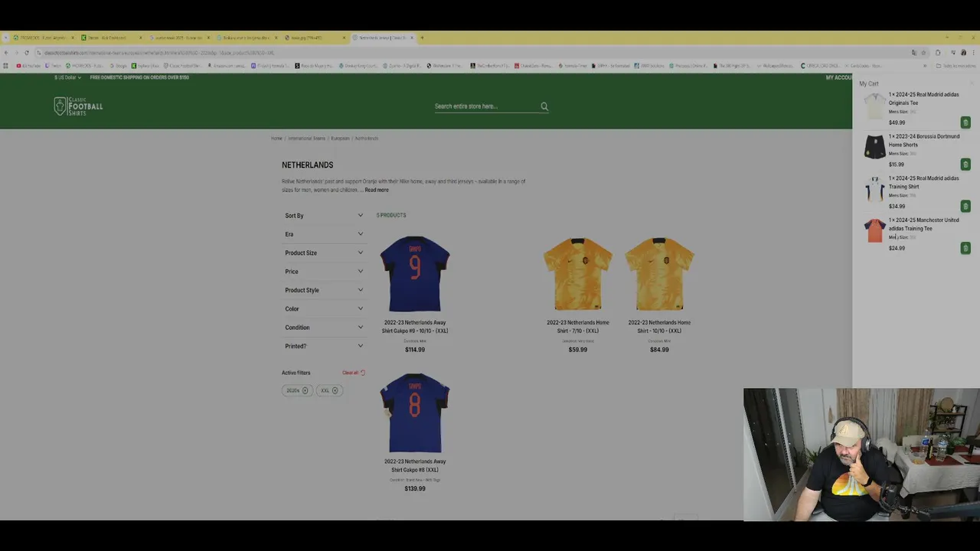Image resolution: width=980 pixels, height=551 pixels.
Task: Expand the Product Size filter
Action: [324, 253]
